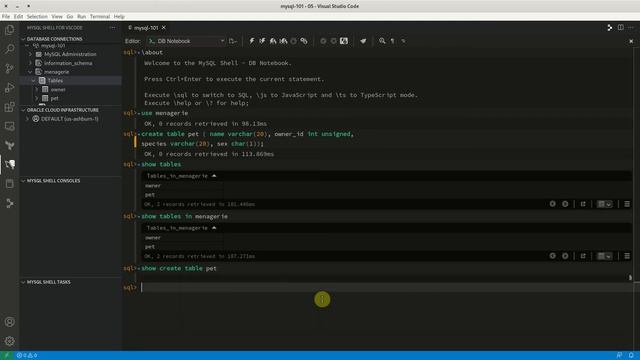Expand the MySQL Administration node
Screen dimensions: 640x360
point(31,54)
